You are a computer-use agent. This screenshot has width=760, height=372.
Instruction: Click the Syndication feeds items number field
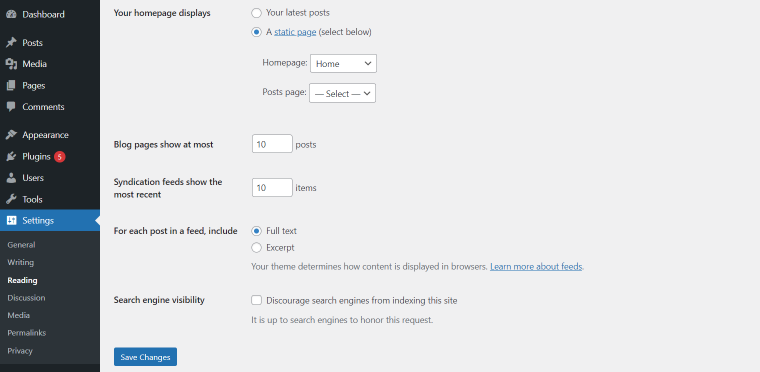click(x=272, y=188)
